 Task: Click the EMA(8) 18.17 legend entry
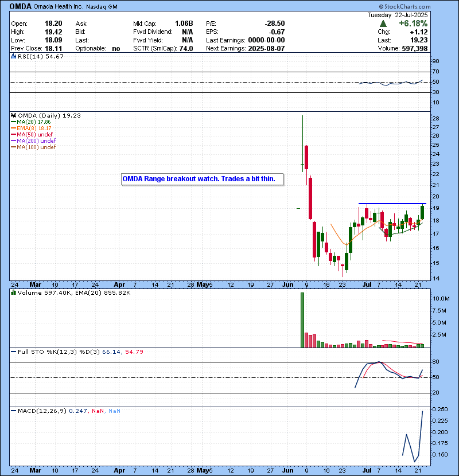[x=32, y=128]
